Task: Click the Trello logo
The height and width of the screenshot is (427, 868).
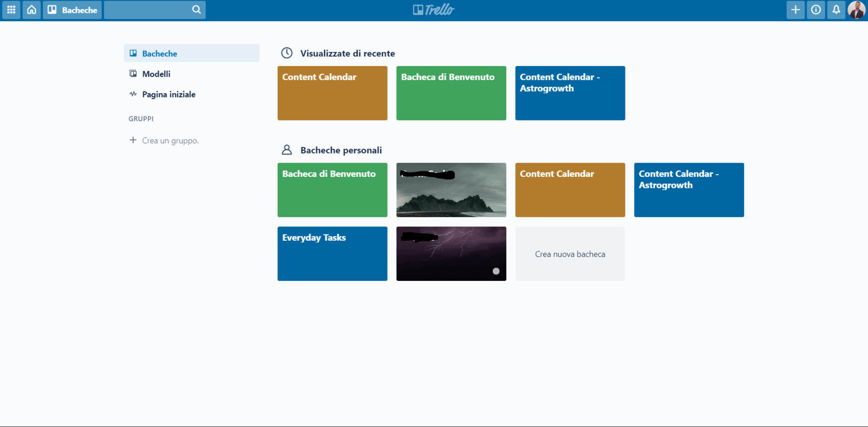Action: point(434,10)
